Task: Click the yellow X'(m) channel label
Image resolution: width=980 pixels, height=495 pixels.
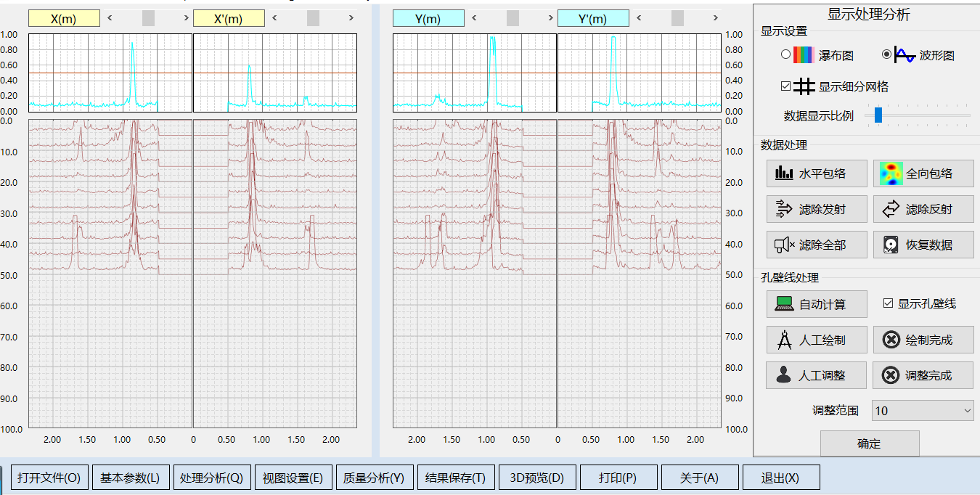Action: pyautogui.click(x=229, y=19)
